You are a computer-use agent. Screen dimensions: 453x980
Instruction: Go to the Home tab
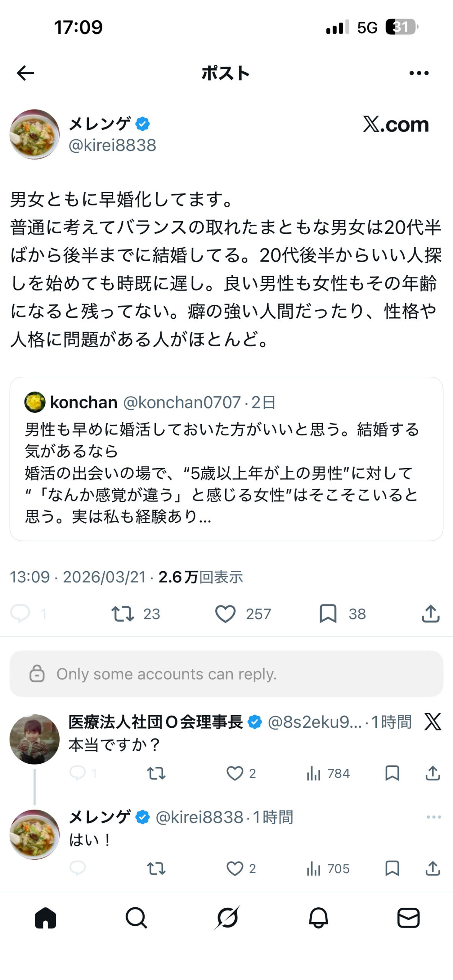46,918
